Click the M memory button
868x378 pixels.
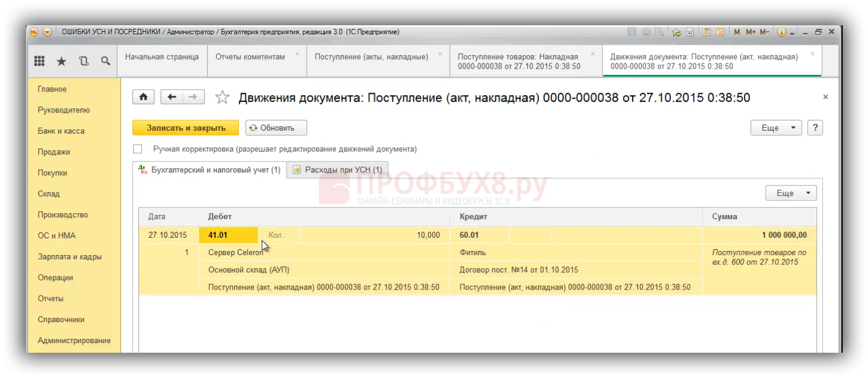click(x=737, y=32)
